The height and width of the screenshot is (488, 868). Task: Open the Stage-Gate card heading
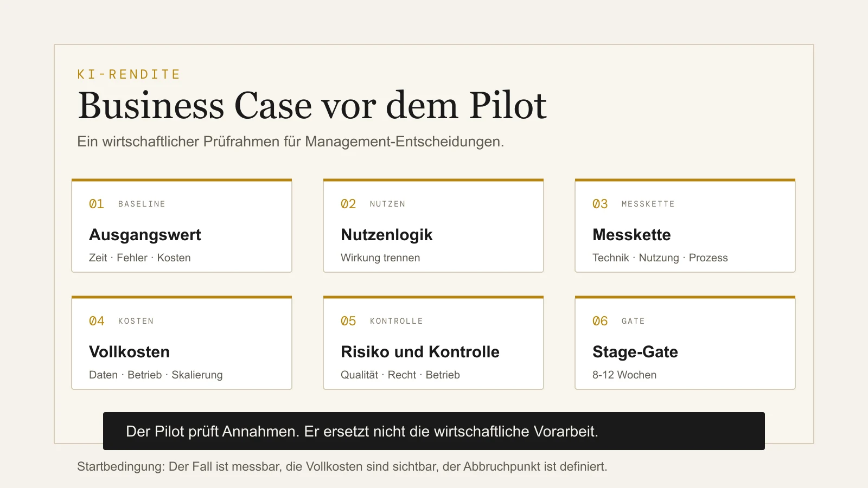tap(635, 352)
